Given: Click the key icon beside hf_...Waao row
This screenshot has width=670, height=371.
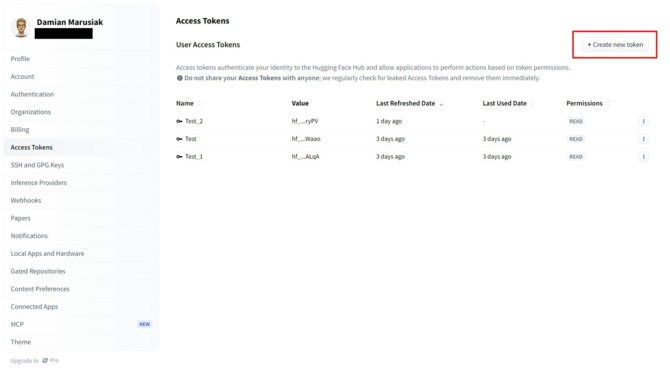Looking at the screenshot, I should [x=179, y=139].
